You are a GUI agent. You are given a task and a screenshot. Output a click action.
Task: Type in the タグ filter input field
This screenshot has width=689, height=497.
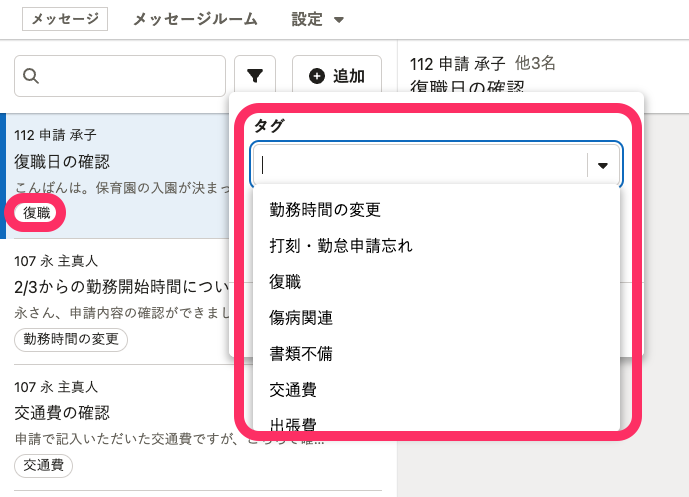(x=420, y=166)
